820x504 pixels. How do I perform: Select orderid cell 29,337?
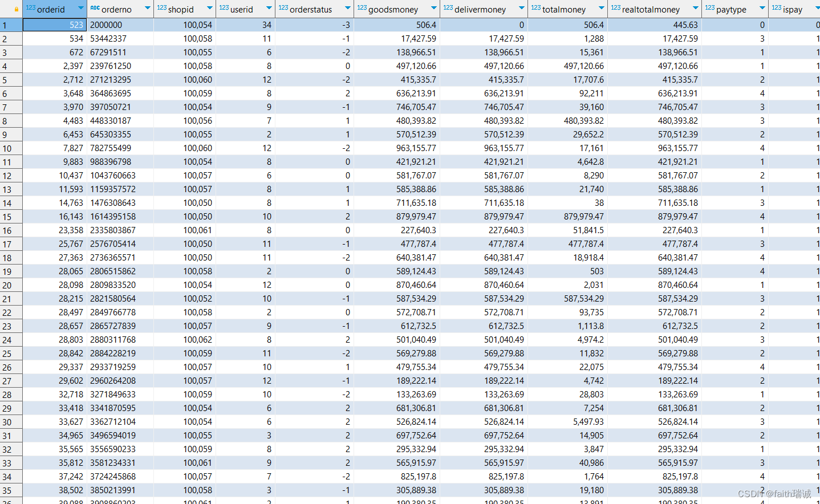[55, 367]
